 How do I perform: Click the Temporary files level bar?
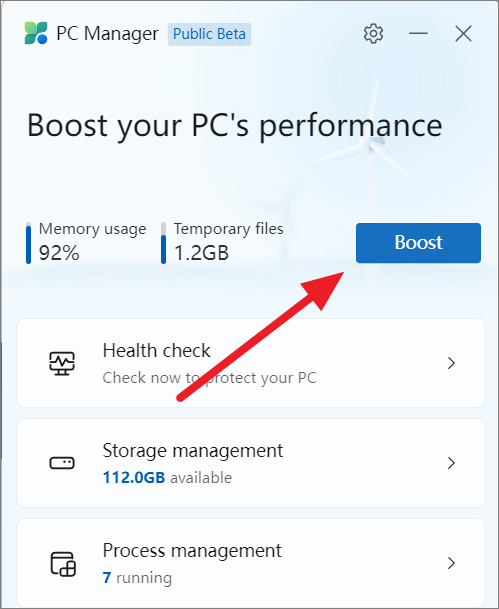(x=163, y=243)
